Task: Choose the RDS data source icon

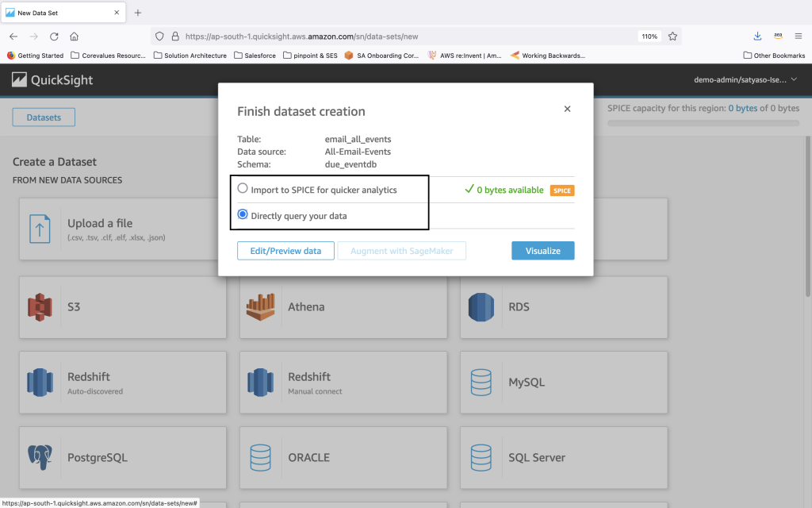Action: pyautogui.click(x=481, y=307)
